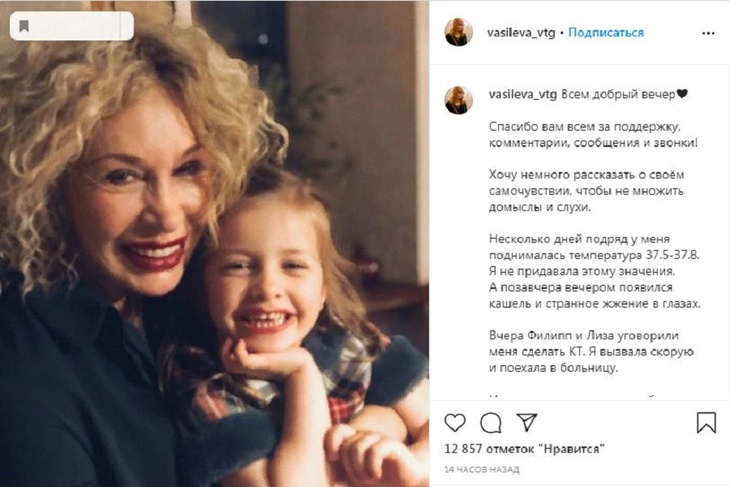Click the white rounded box over the photo
This screenshot has width=730, height=487.
click(72, 26)
